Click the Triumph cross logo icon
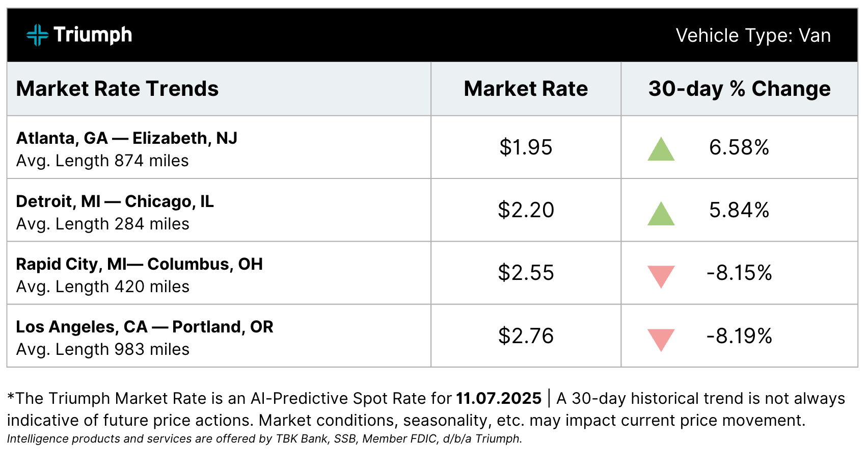Screen dimensions: 868x464 pos(37,35)
